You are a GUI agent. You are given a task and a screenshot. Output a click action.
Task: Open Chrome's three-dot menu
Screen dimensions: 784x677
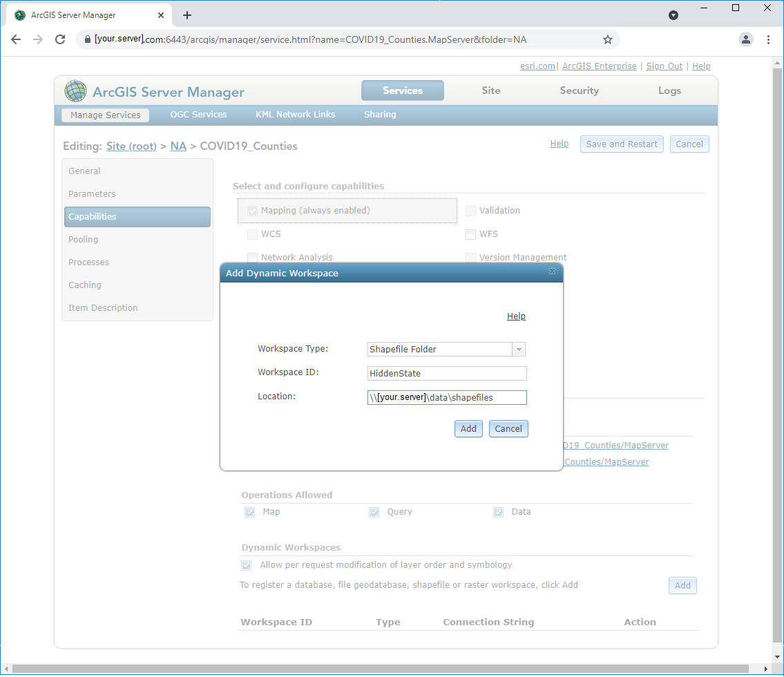[768, 39]
